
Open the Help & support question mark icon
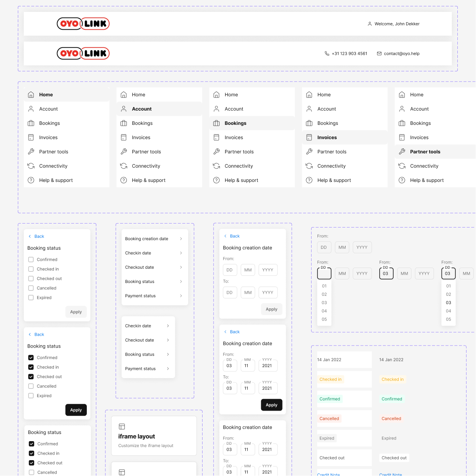click(31, 180)
